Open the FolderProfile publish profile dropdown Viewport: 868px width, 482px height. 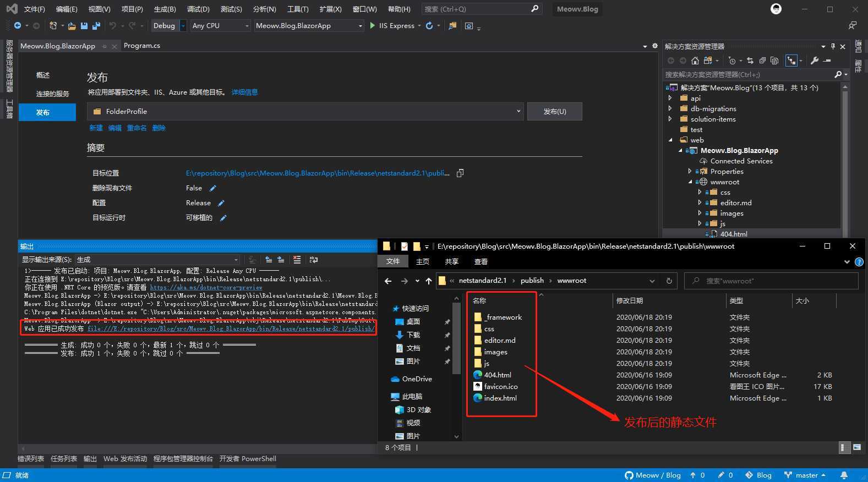(518, 112)
